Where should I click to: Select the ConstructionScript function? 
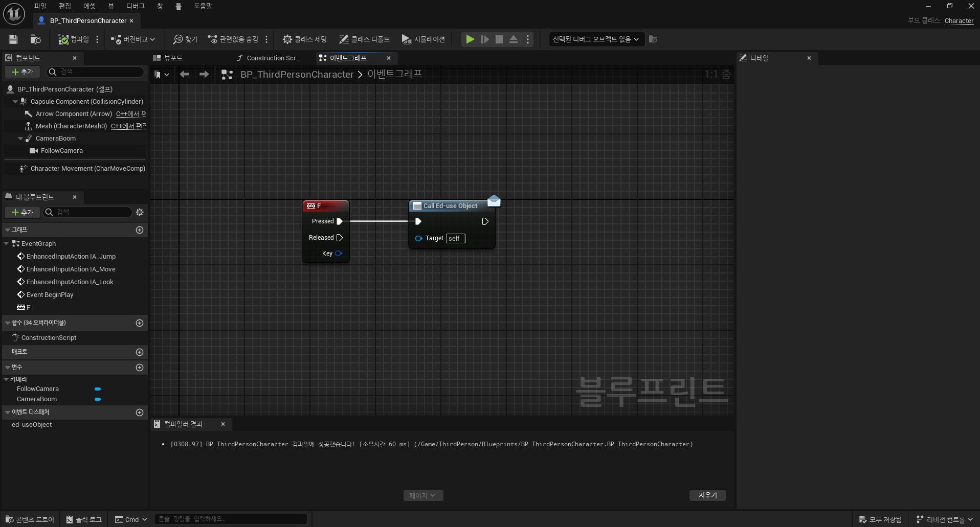click(49, 338)
